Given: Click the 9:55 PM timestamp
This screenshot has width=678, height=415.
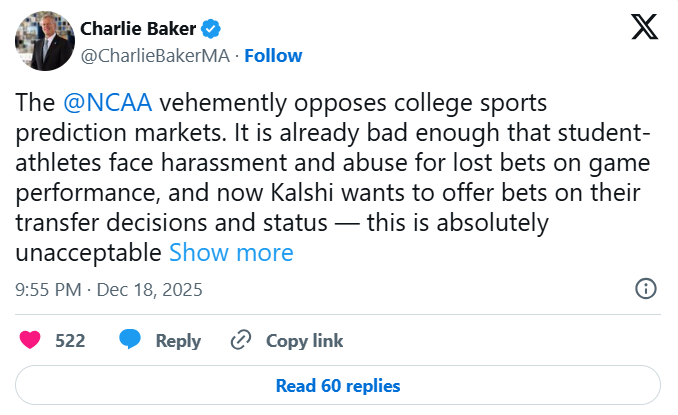Looking at the screenshot, I should pyautogui.click(x=49, y=290).
